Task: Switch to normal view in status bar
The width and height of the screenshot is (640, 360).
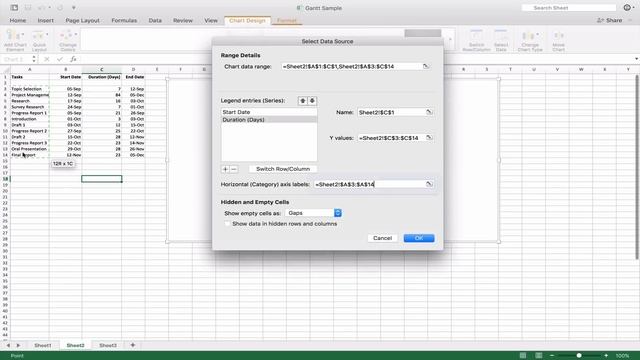Action: (523, 356)
